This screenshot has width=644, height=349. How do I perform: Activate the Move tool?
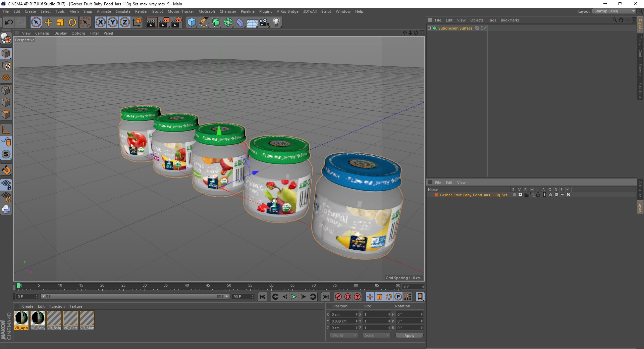[x=48, y=22]
